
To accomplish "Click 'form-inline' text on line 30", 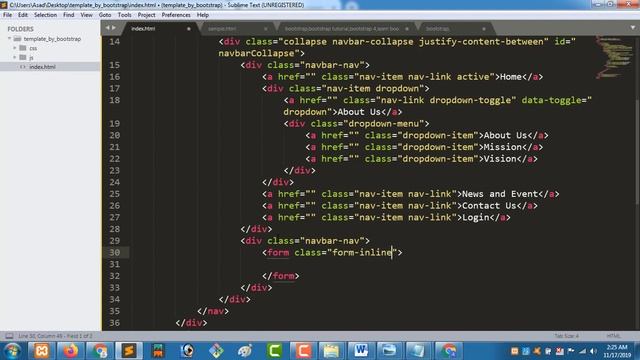I will [x=362, y=253].
